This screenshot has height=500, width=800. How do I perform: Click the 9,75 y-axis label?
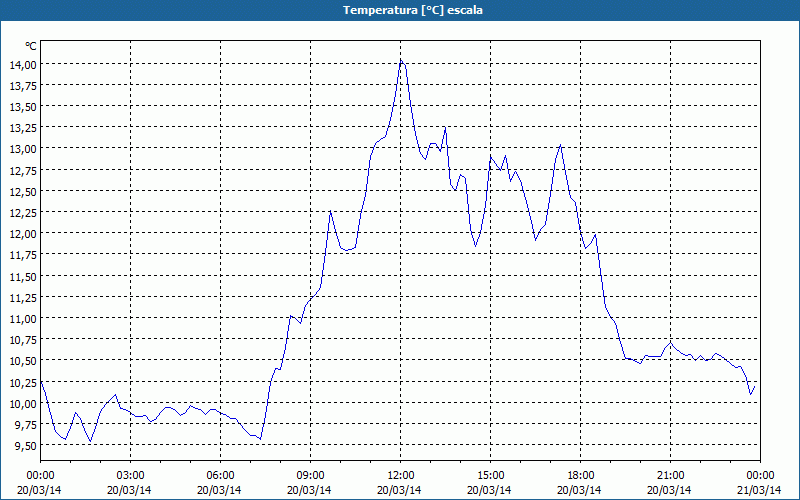[26, 424]
